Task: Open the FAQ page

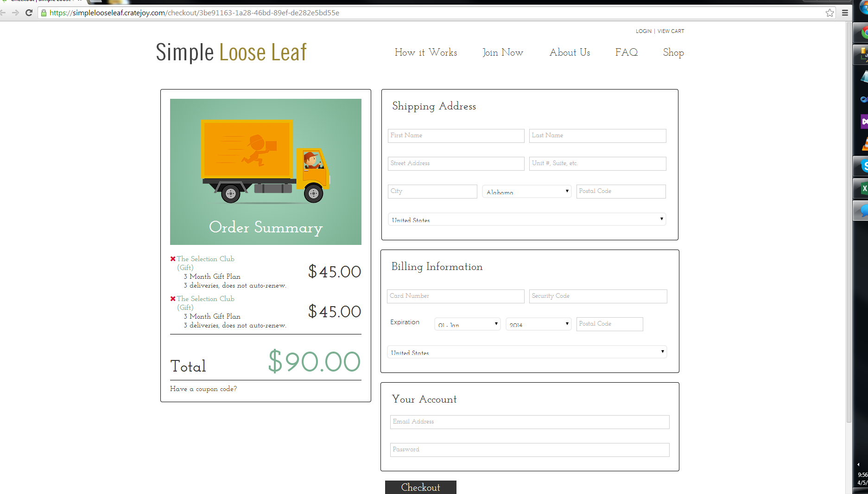Action: click(x=627, y=52)
